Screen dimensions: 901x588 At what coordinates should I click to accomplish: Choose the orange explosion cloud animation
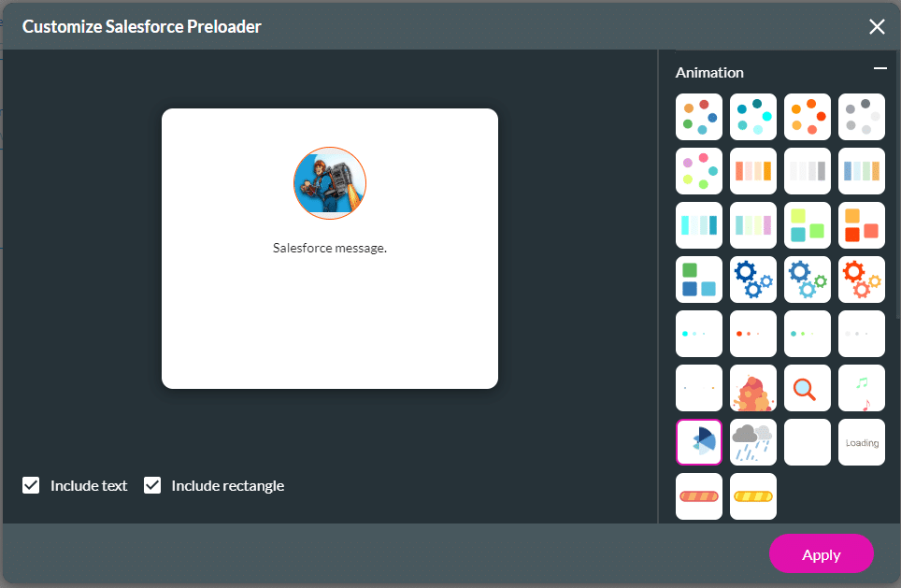(753, 388)
